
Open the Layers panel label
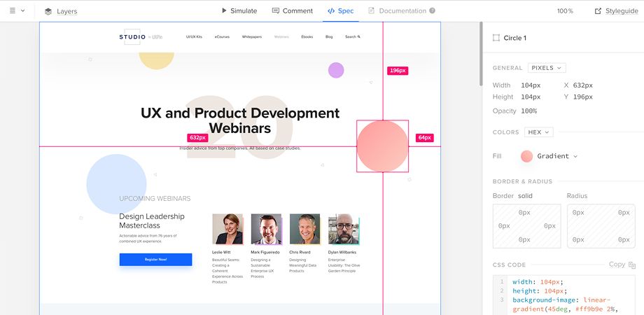click(67, 11)
